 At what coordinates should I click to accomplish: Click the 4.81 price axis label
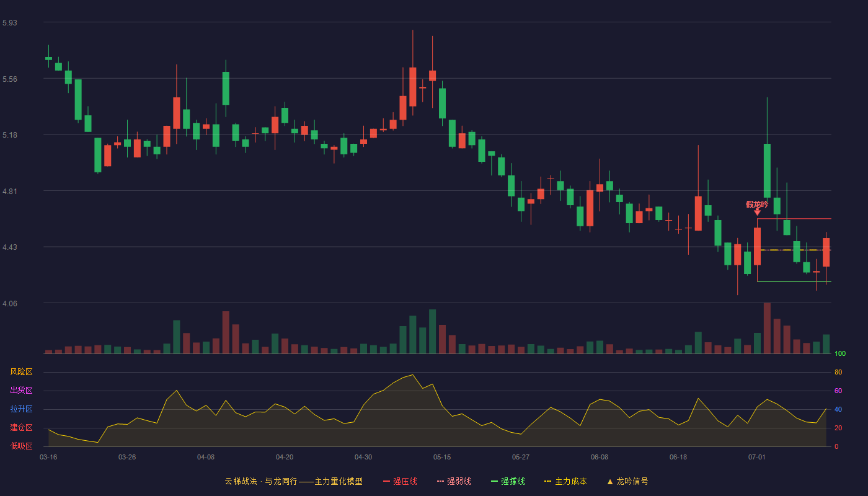click(10, 192)
